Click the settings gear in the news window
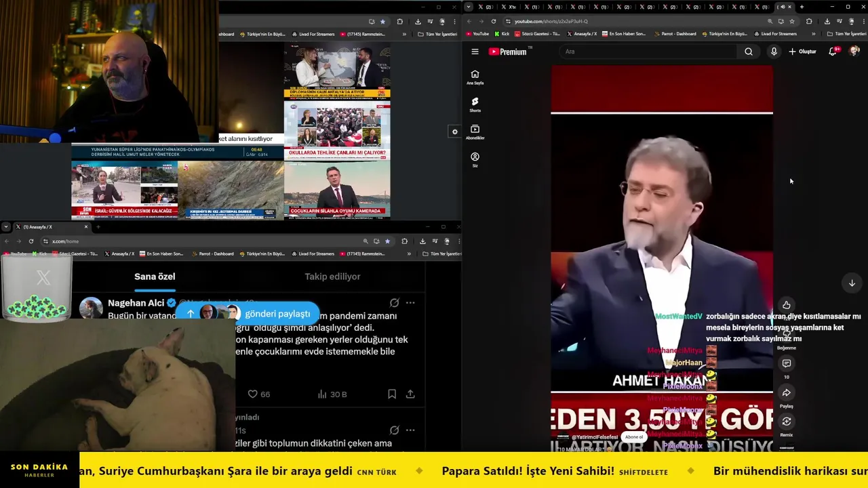 point(455,131)
